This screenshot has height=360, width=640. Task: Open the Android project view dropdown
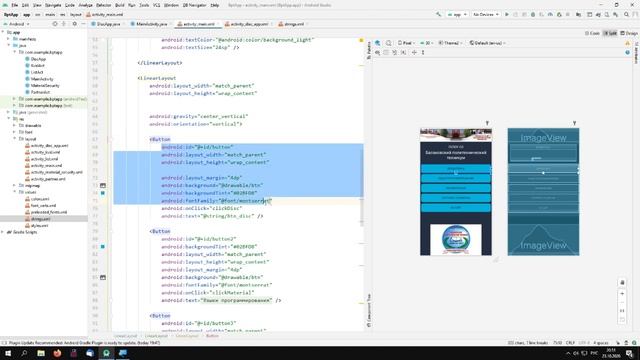coord(17,24)
